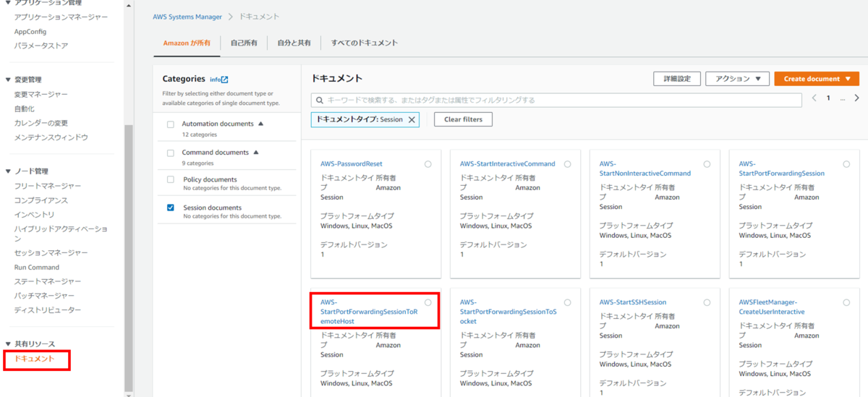Expand Command documents categories arrow

[256, 153]
